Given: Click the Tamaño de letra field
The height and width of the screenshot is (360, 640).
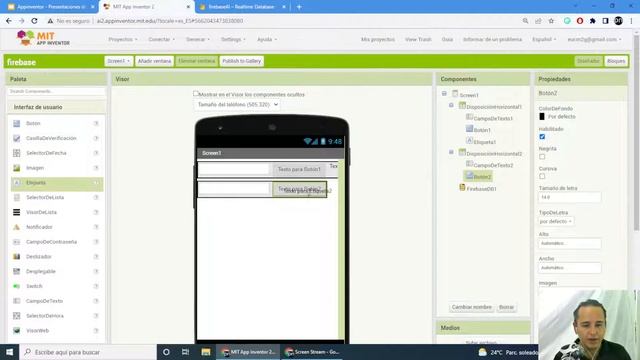Looking at the screenshot, I should (x=569, y=197).
